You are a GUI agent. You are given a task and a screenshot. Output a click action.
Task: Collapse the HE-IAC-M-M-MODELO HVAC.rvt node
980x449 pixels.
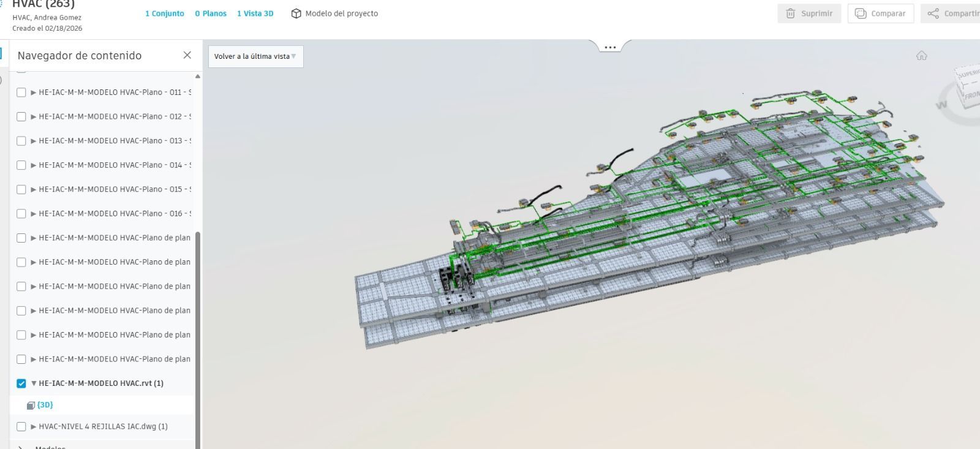tap(34, 383)
